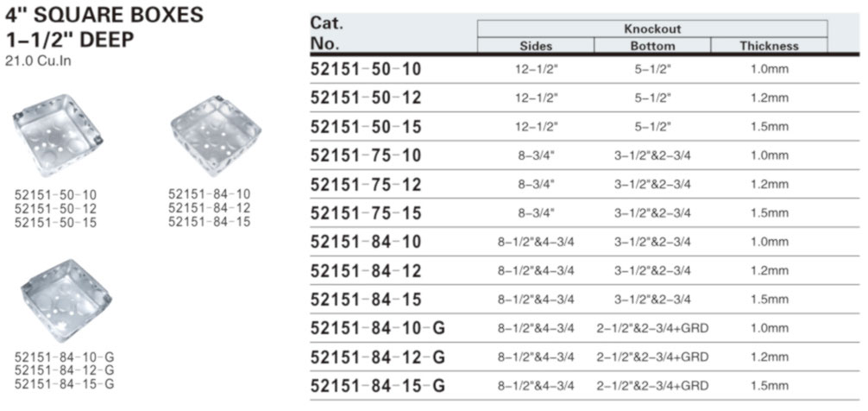Click the 52151-50 series box image
Screen dimensions: 868x411
pos(58,136)
